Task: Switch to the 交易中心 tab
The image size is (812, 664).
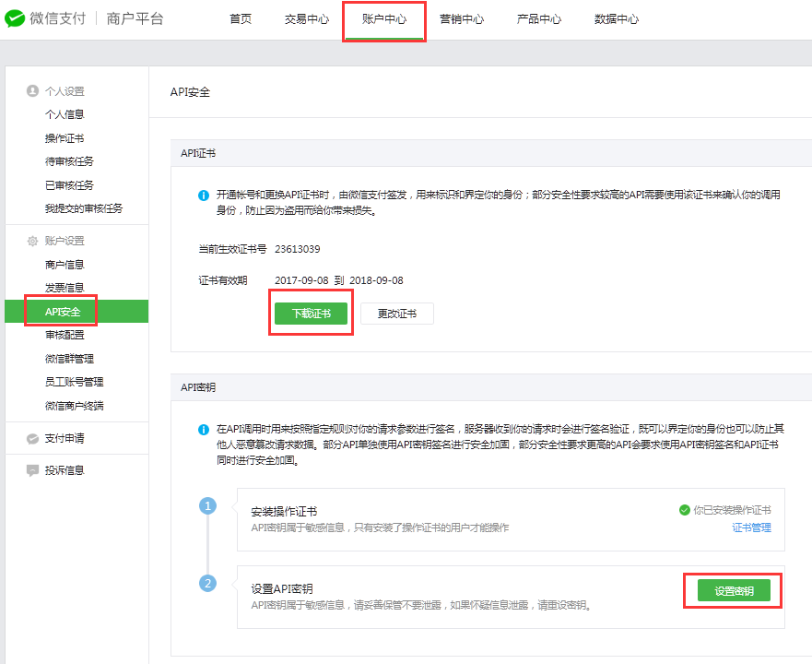Action: click(307, 19)
